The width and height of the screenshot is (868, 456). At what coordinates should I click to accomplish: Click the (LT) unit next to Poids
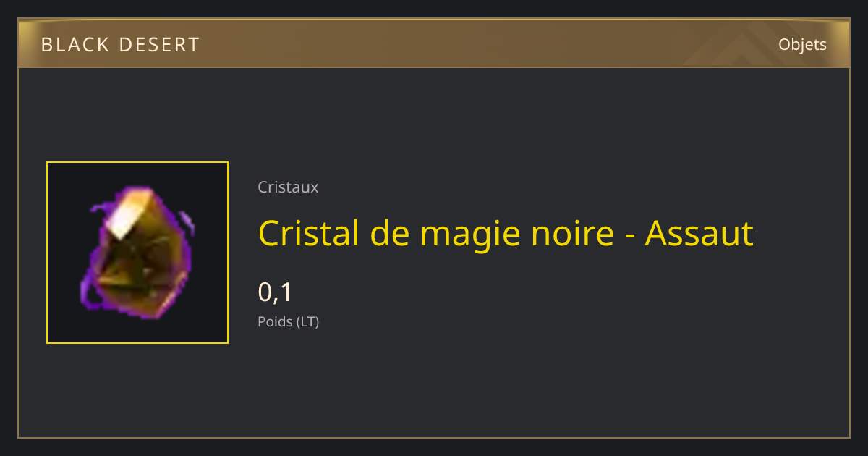pos(307,322)
